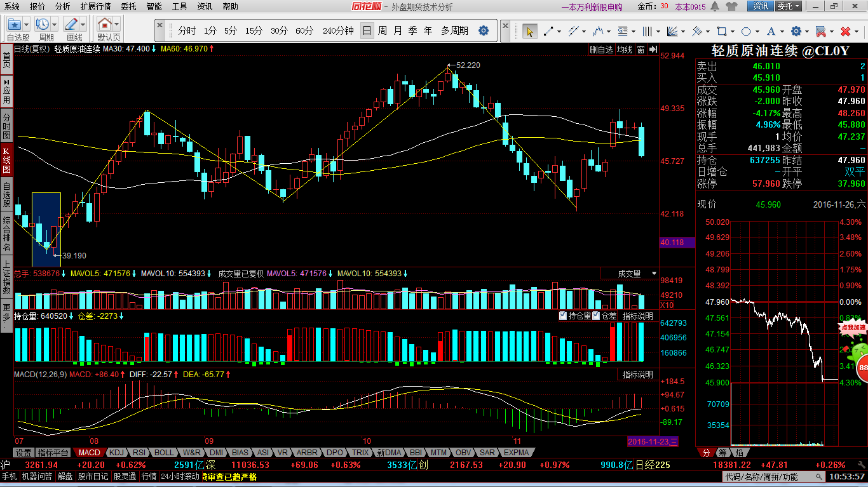Image resolution: width=868 pixels, height=487 pixels.
Task: Select the vertical cycle lines tool
Action: coord(647,30)
